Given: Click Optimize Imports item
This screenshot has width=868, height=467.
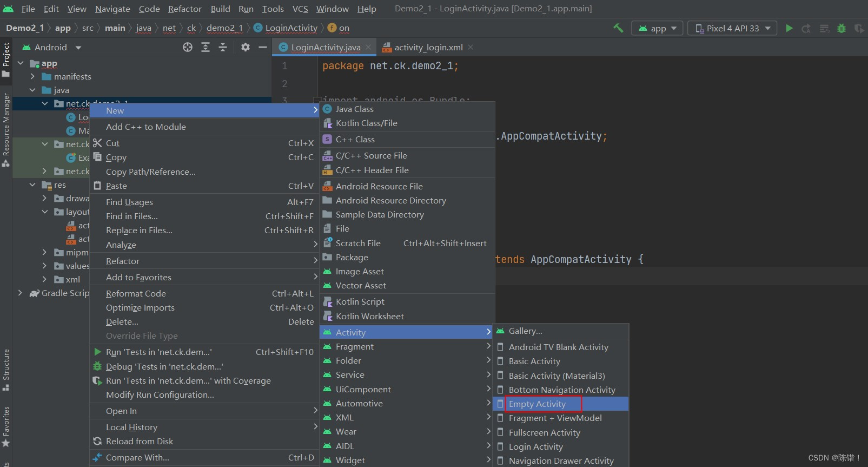Looking at the screenshot, I should click(x=204, y=307).
